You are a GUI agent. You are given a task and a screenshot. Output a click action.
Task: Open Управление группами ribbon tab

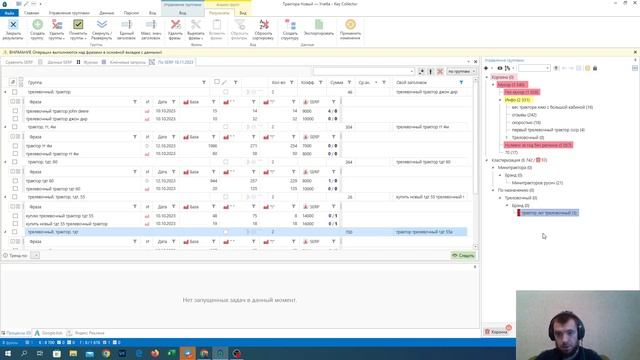coord(69,13)
